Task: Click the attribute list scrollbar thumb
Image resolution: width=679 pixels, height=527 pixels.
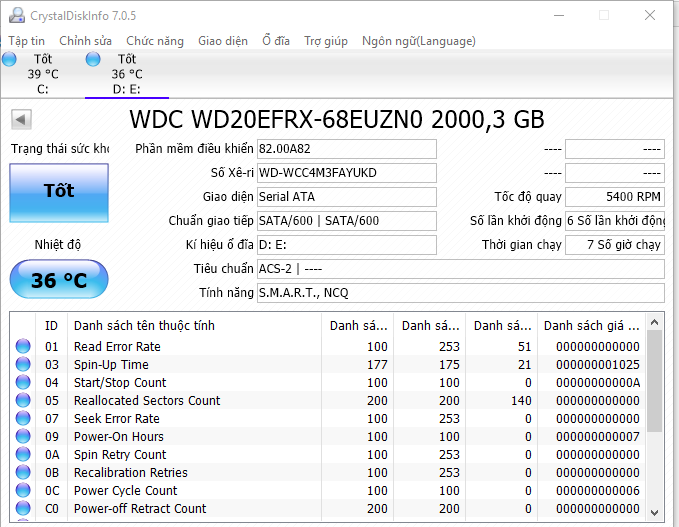Action: coord(654,381)
